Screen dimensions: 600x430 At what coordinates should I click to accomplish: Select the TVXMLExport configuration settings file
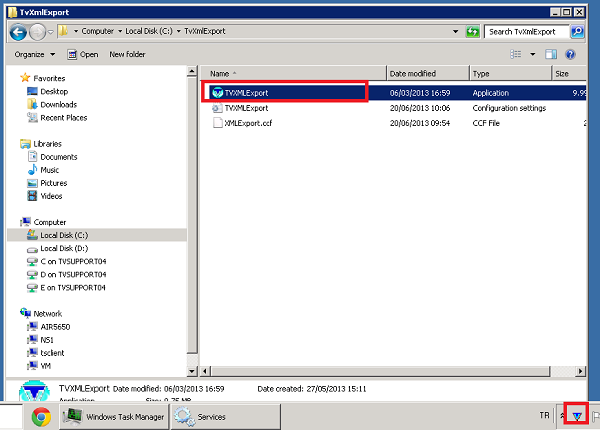click(x=246, y=107)
